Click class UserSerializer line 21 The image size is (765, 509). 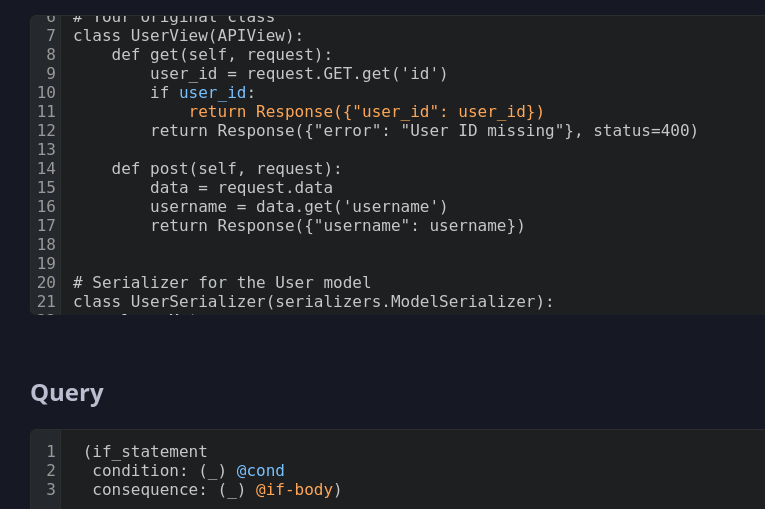pyautogui.click(x=313, y=302)
